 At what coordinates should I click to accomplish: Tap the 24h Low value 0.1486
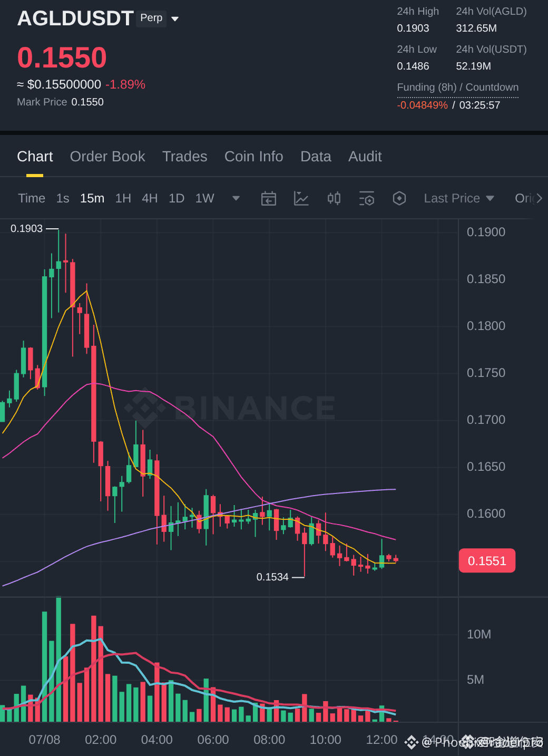tap(413, 66)
